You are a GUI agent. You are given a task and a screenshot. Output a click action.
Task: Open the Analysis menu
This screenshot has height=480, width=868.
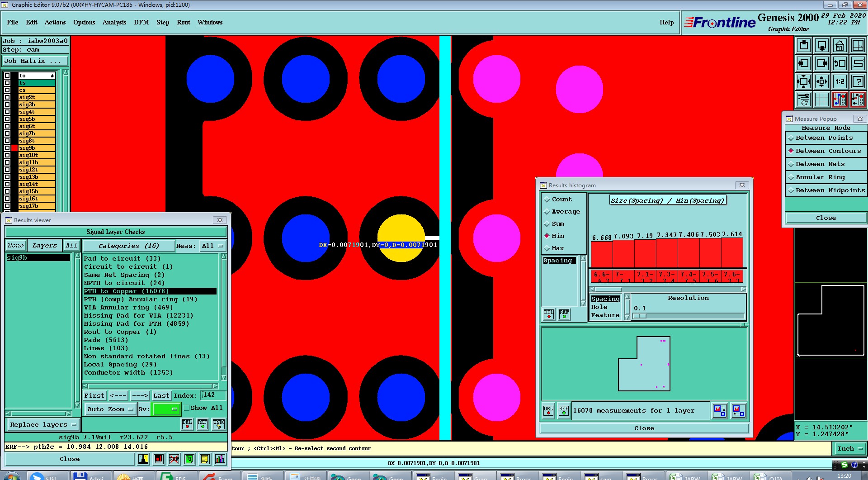(114, 22)
